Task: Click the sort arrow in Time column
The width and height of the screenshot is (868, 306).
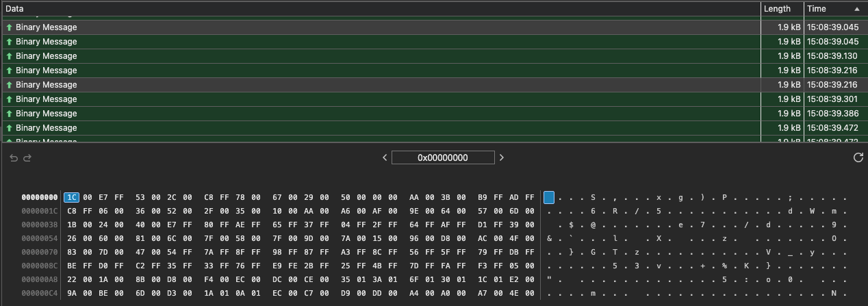Action: 856,9
